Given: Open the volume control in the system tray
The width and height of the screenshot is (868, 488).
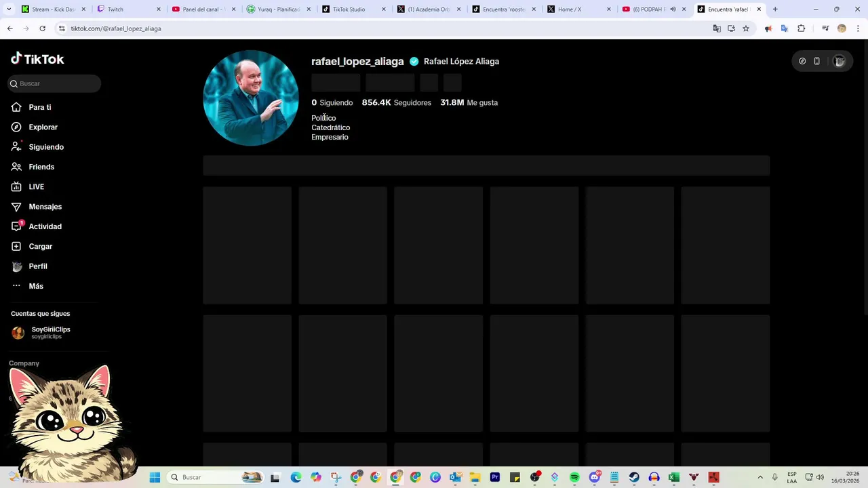Looking at the screenshot, I should point(820,477).
